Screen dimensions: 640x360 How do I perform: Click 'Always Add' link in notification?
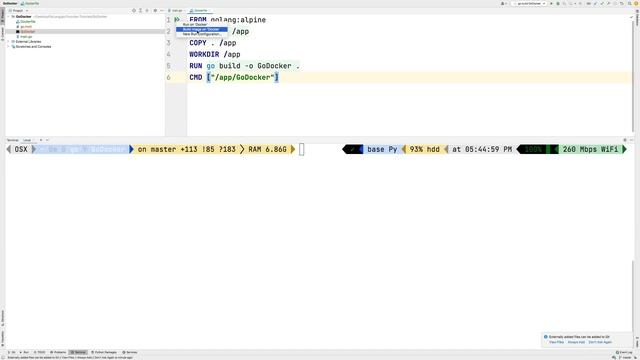pos(576,342)
